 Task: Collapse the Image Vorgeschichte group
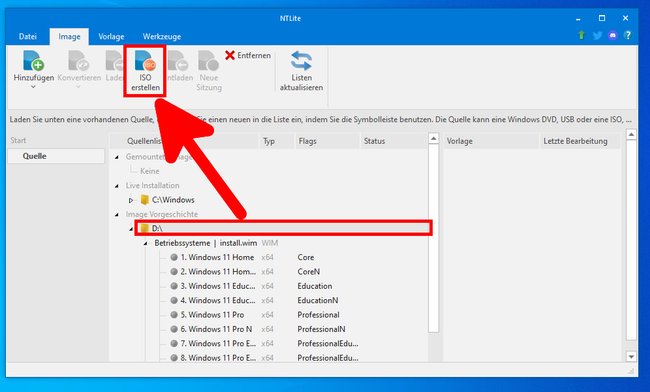pyautogui.click(x=117, y=215)
